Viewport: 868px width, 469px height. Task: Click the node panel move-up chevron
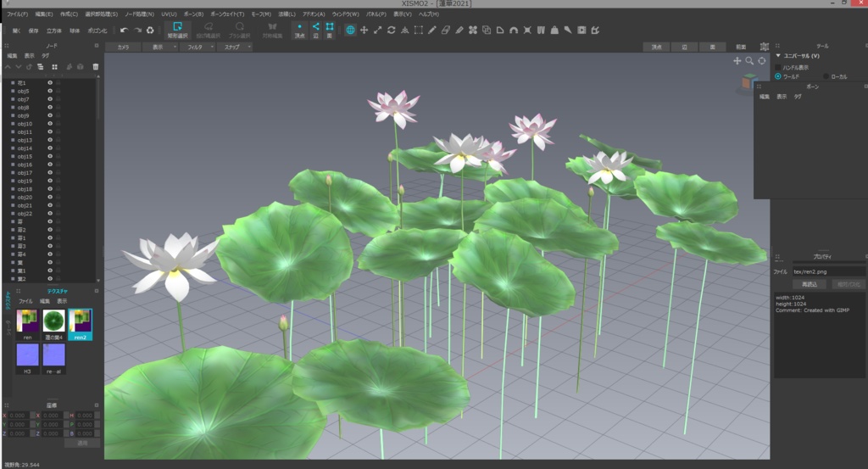point(8,67)
